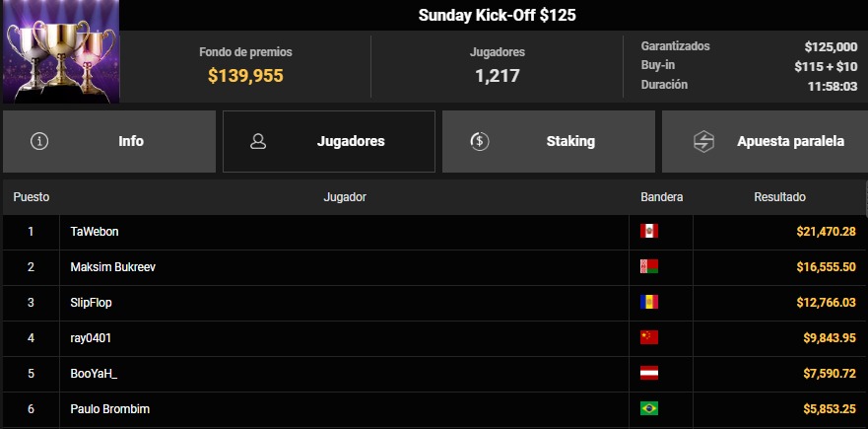Click the Staking dollar coin icon
Image resolution: width=868 pixels, height=429 pixels.
tap(479, 141)
